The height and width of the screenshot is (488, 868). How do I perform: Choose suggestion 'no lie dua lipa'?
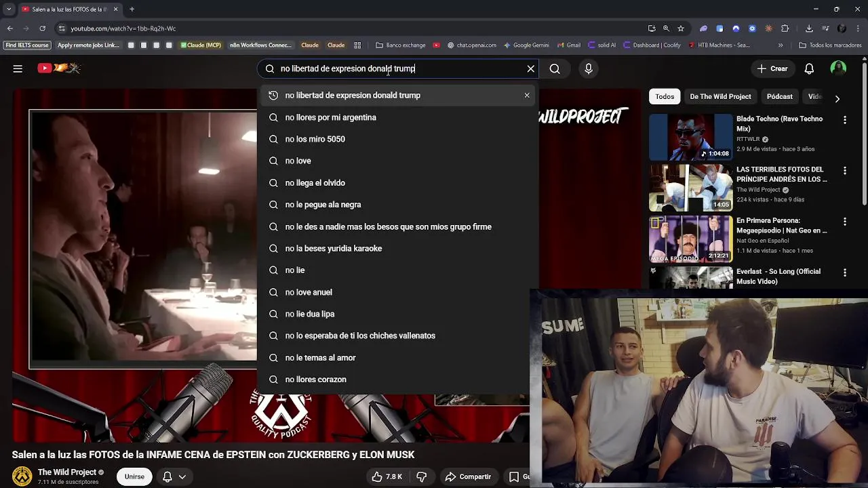(x=397, y=314)
